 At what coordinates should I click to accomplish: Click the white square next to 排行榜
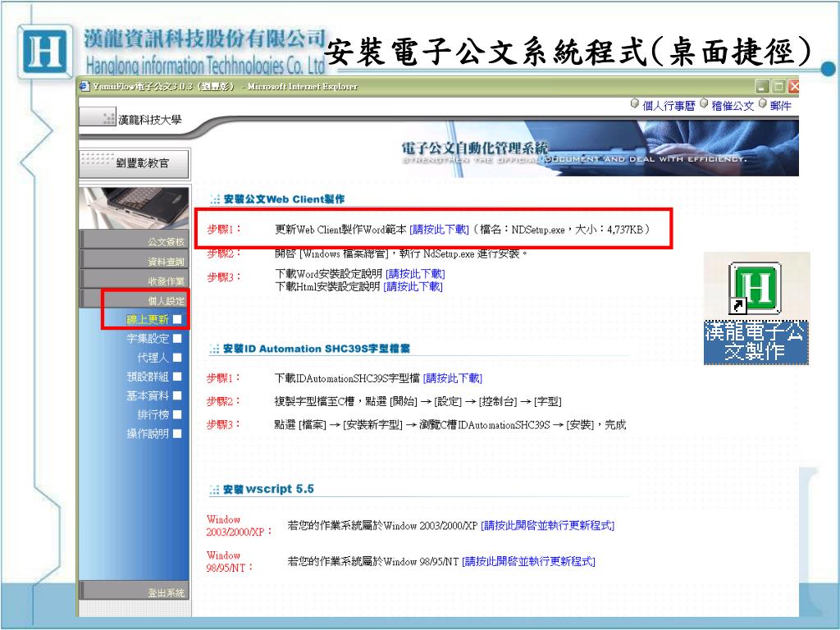coord(177,414)
